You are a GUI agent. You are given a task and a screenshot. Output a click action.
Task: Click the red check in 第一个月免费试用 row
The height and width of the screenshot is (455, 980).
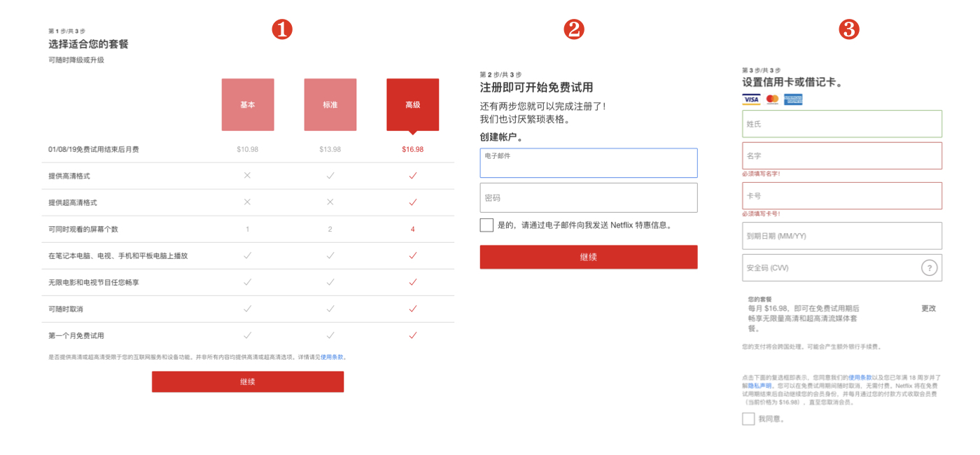413,335
